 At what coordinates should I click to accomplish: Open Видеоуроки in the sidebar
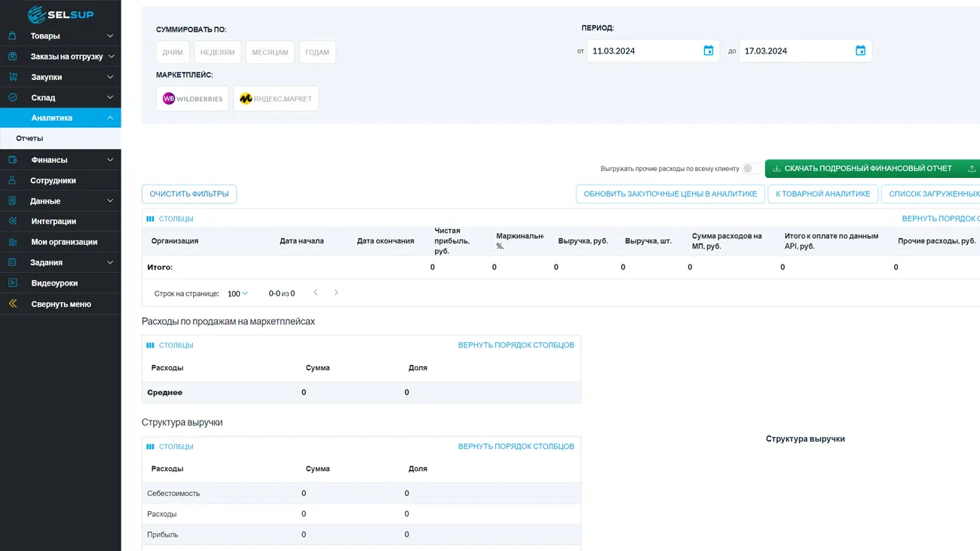54,283
